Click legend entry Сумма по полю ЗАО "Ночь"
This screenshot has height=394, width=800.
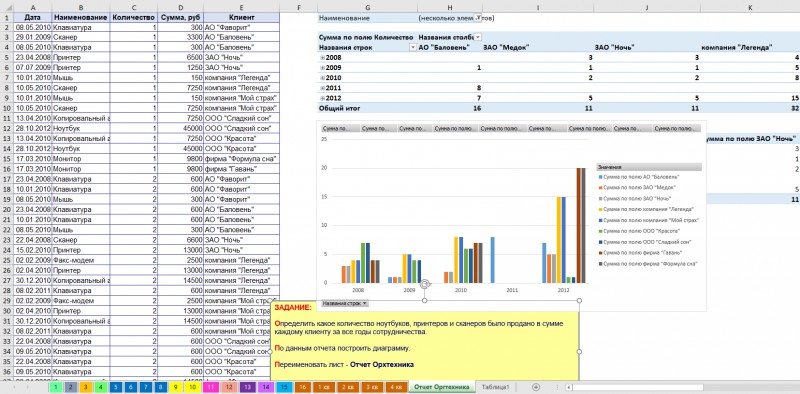click(637, 199)
